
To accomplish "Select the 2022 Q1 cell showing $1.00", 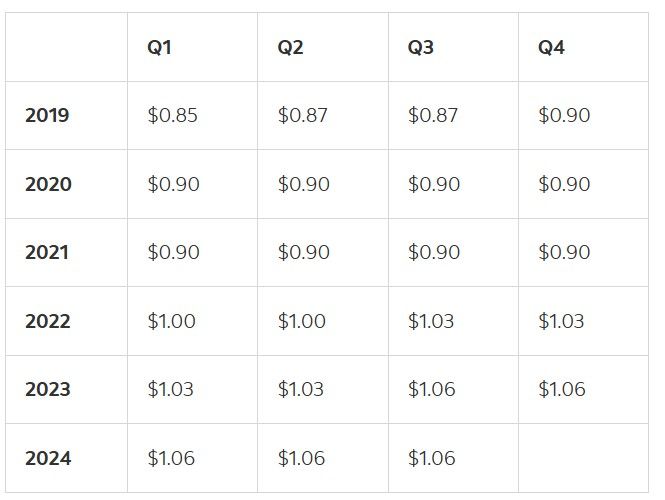I will click(171, 321).
